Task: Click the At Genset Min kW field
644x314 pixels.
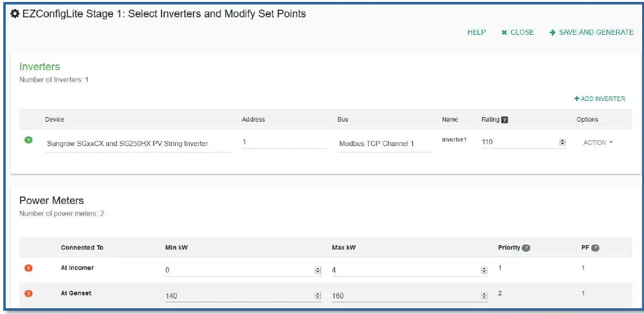Action: 238,296
